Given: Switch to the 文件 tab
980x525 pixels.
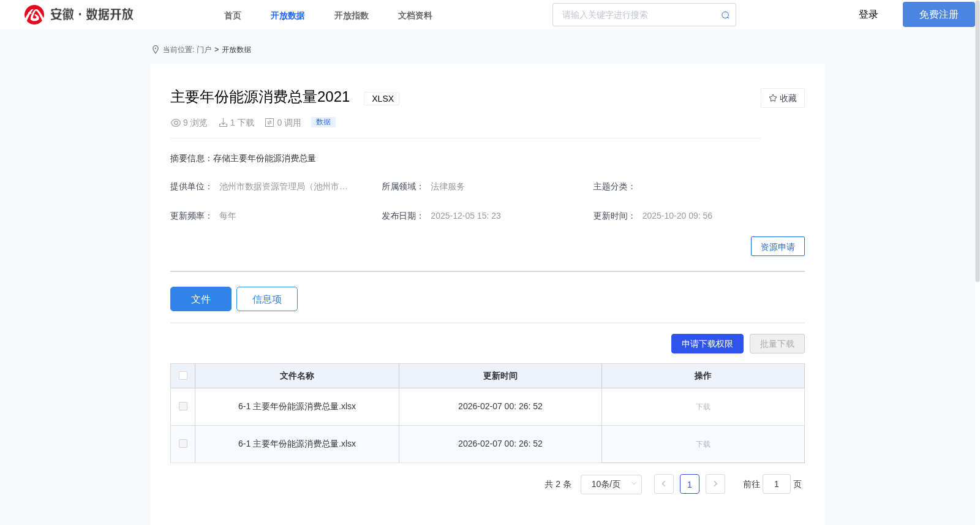Looking at the screenshot, I should (201, 299).
